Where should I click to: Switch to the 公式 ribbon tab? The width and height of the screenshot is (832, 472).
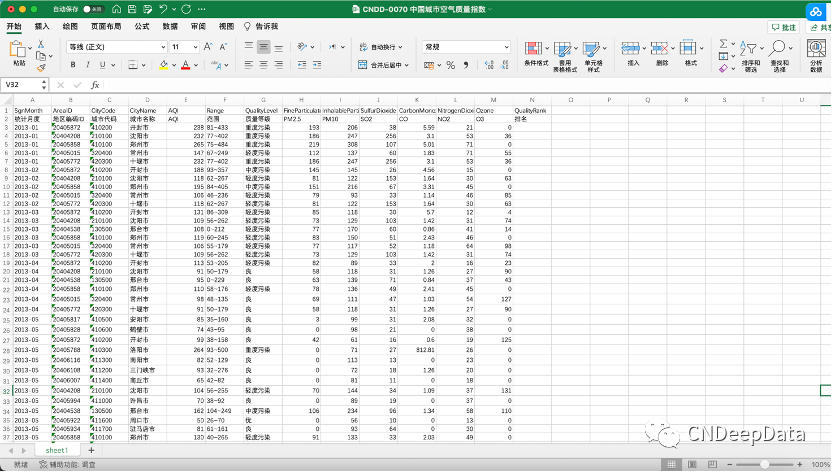(142, 27)
